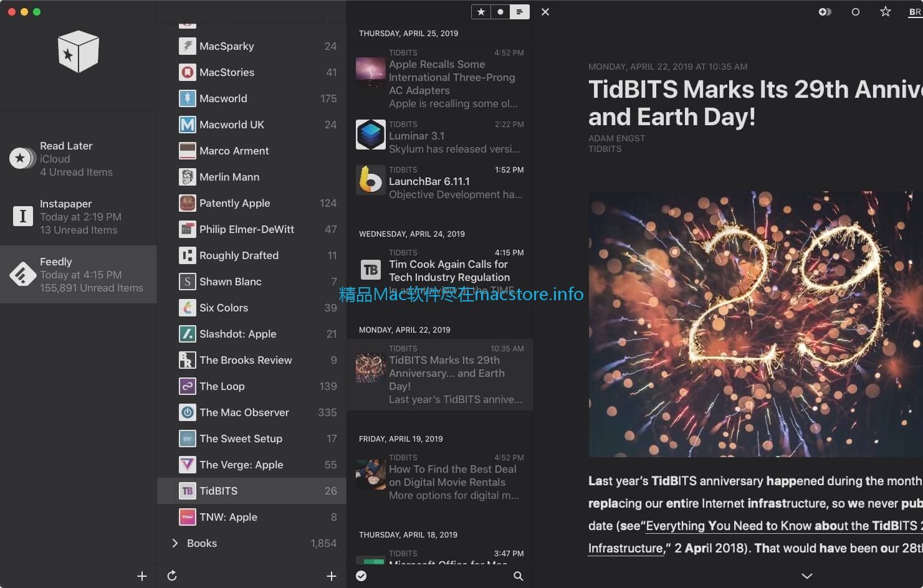This screenshot has height=588, width=923.
Task: Click the Patently Apple feed icon
Action: tap(188, 203)
